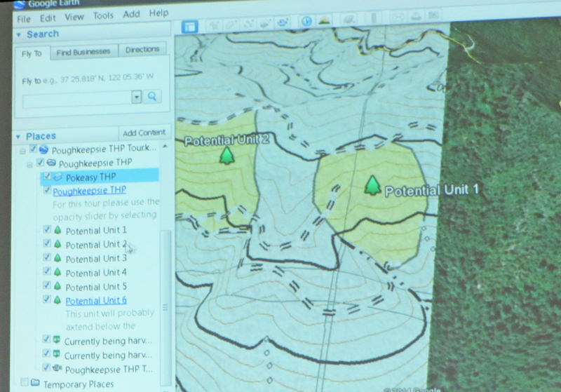The height and width of the screenshot is (392, 561).
Task: Click the tour camera icon beside Poughkeepsie THP T...
Action: click(x=58, y=368)
